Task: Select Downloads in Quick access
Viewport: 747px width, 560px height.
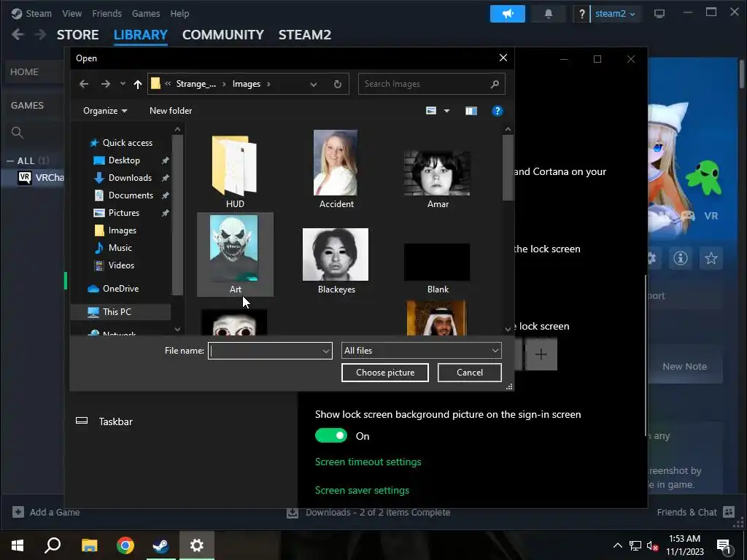Action: [130, 178]
